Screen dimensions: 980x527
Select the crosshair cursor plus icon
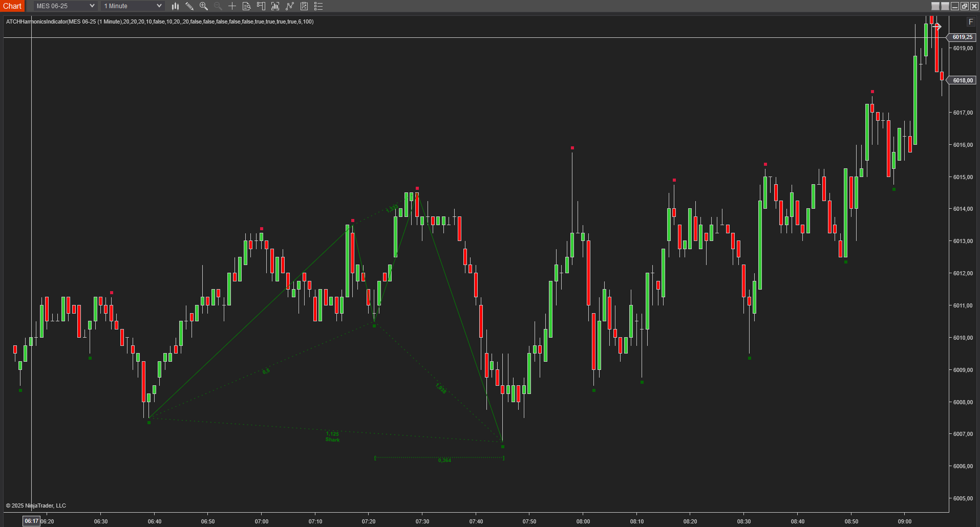click(x=232, y=6)
